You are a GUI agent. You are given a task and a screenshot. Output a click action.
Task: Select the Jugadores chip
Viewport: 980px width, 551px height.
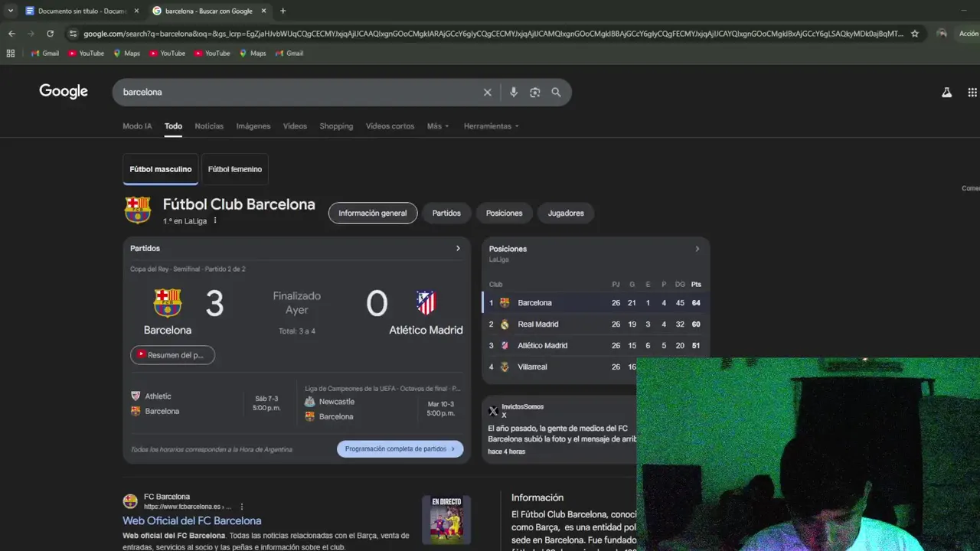point(566,214)
